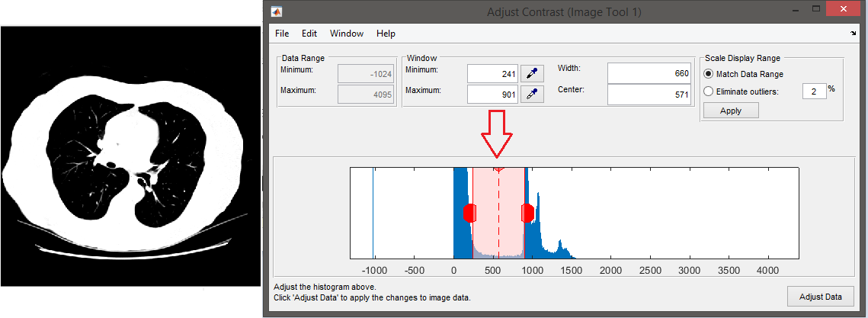Click the 'Data Range' panel title
This screenshot has height=318, width=868.
click(303, 58)
